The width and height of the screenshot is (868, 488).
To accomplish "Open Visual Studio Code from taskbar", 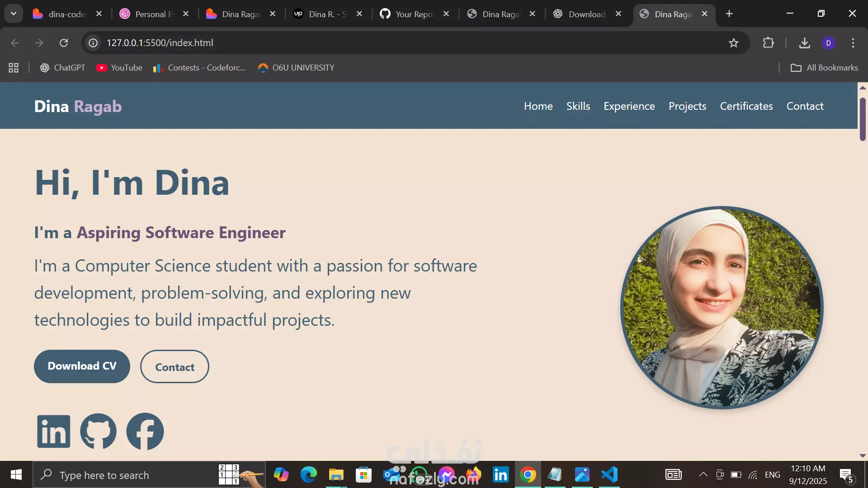I will [609, 475].
